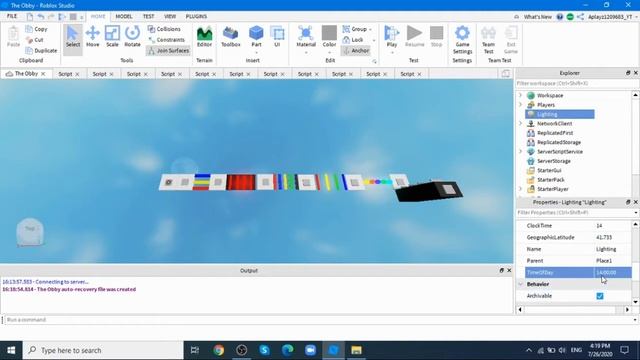Activate the Scale tool
The height and width of the screenshot is (360, 640).
(112, 37)
